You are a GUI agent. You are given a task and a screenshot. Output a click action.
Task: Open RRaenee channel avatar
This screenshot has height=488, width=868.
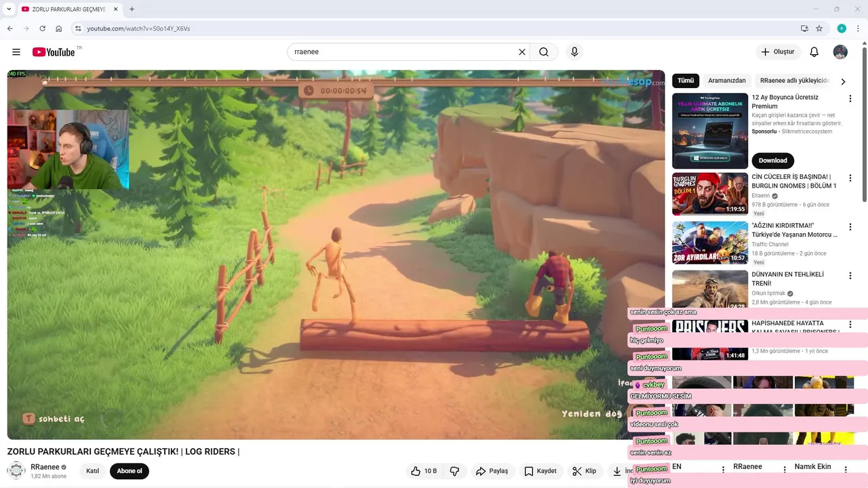[16, 471]
